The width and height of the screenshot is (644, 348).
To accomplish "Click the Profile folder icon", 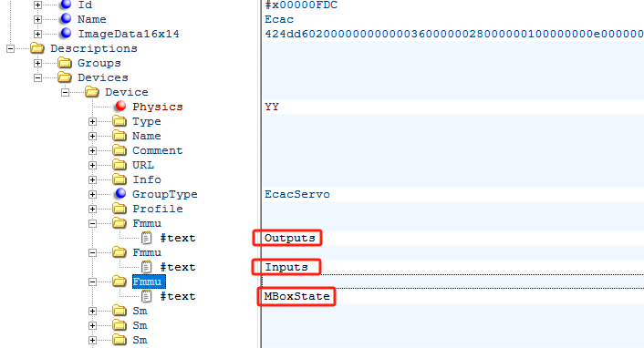I will click(119, 209).
